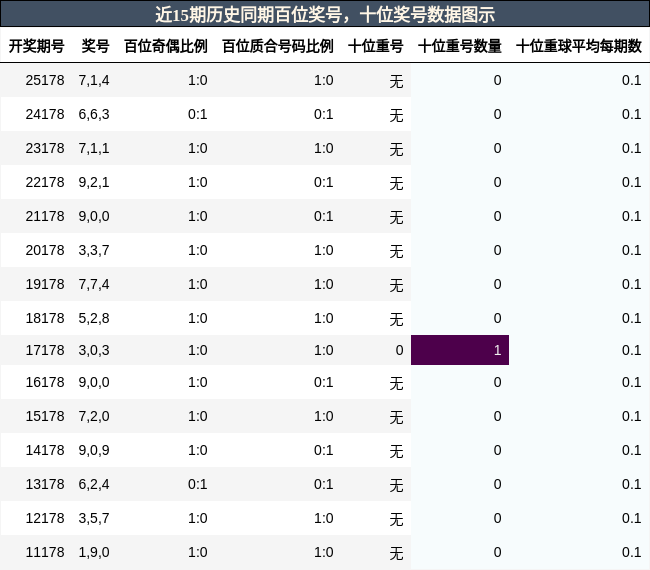Click prize number 7,2,0

(94, 416)
